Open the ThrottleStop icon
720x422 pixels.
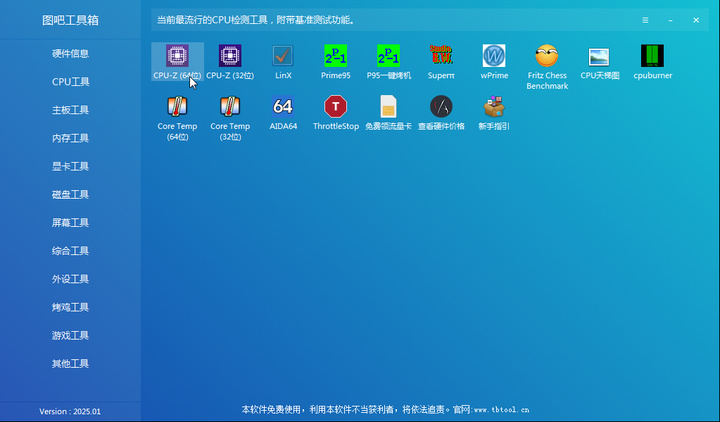click(x=336, y=113)
